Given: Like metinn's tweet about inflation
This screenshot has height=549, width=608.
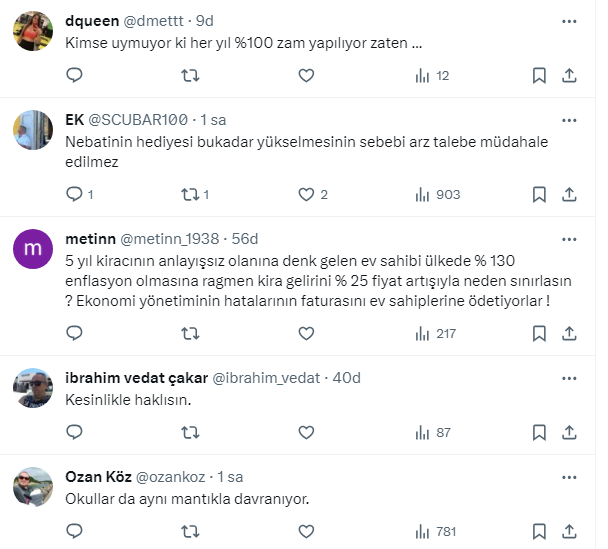Looking at the screenshot, I should (x=306, y=332).
